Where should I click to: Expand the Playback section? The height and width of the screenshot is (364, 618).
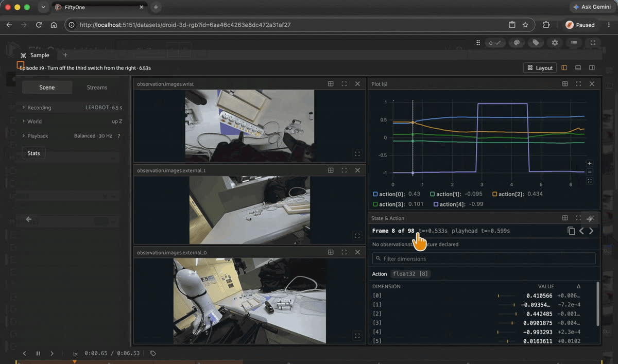pos(72,136)
